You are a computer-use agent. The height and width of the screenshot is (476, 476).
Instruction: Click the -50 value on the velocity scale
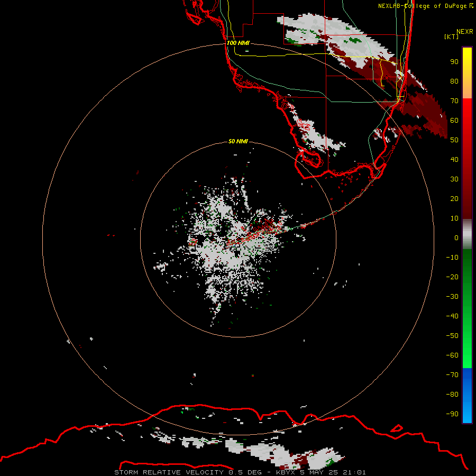click(452, 335)
